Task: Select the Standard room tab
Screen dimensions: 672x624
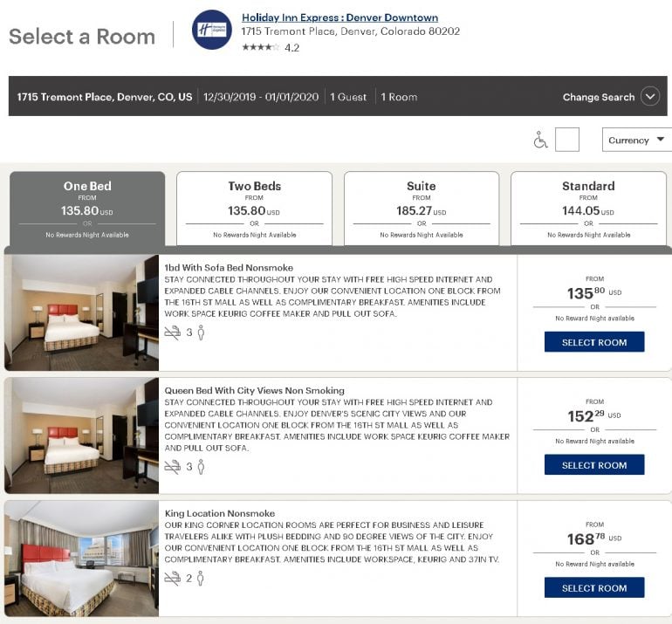Action: coord(588,209)
